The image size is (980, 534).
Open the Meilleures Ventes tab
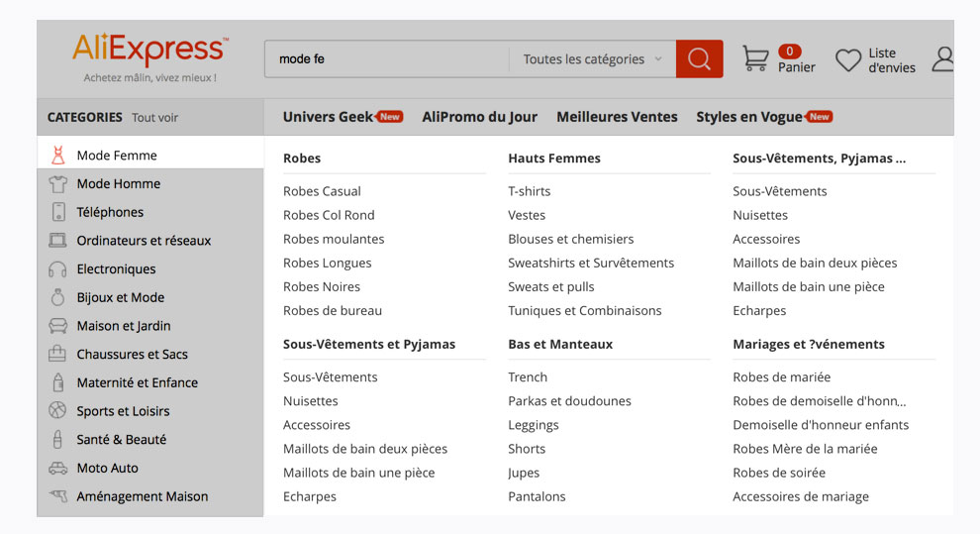tap(617, 117)
